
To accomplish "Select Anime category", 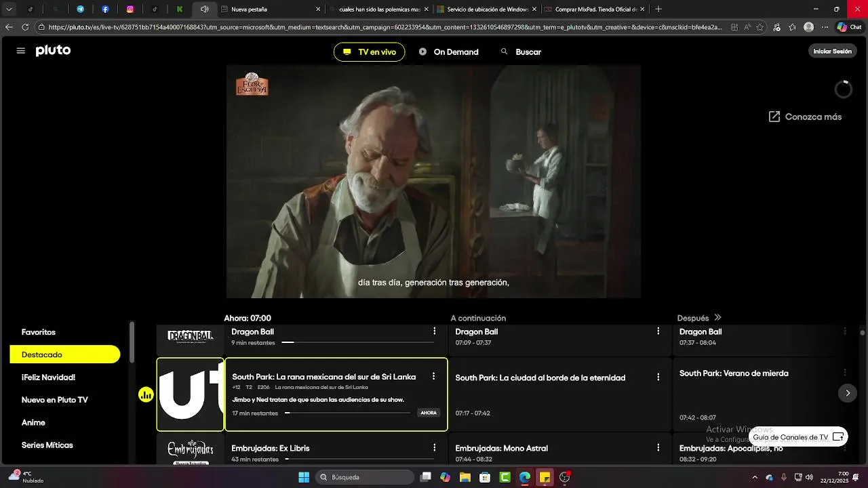I will pos(33,422).
